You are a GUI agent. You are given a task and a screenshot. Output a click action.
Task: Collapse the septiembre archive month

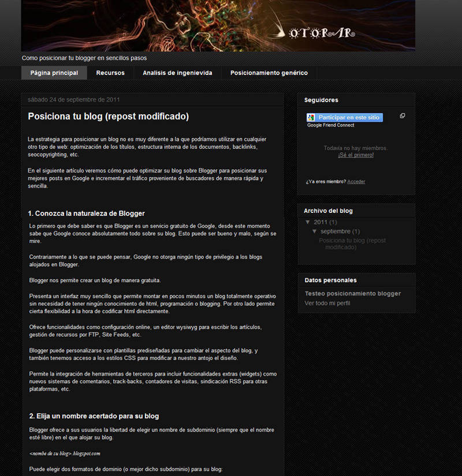(315, 231)
